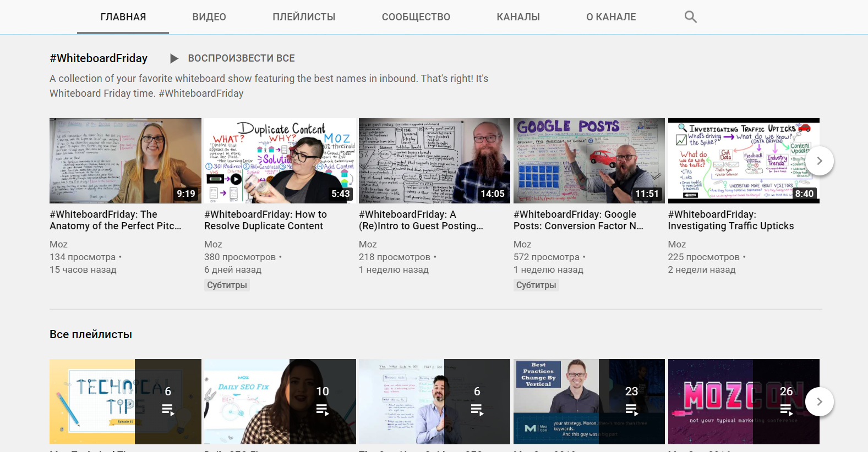The image size is (868, 452).
Task: Open the Google Posts video thumbnail
Action: click(x=589, y=161)
